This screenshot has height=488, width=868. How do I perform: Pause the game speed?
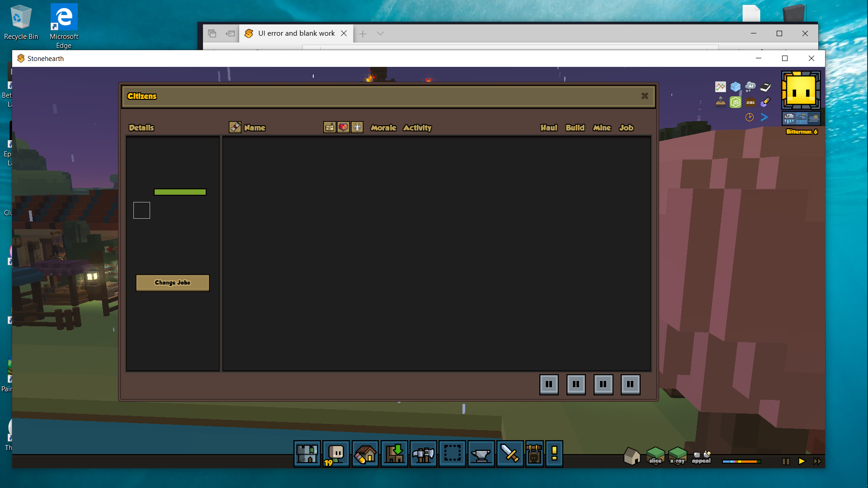[x=786, y=461]
